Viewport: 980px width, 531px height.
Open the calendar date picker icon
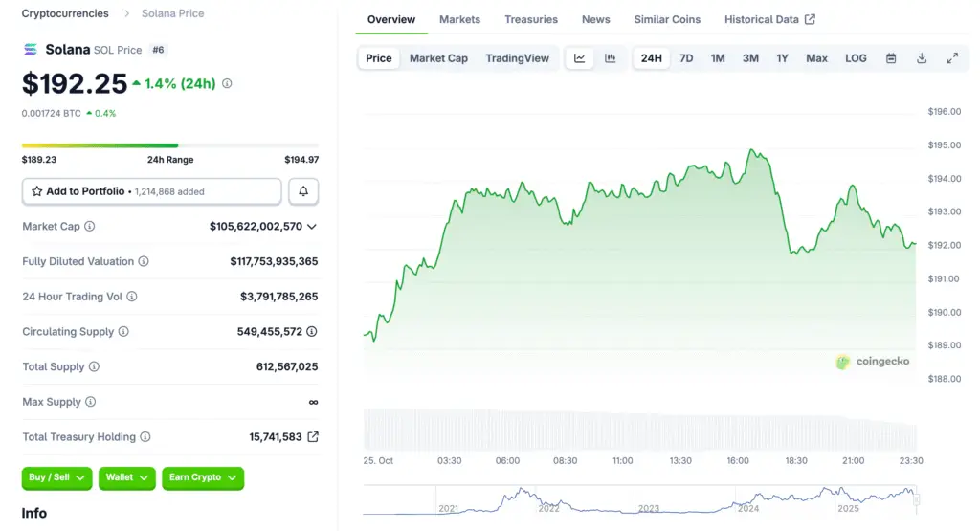[x=891, y=58]
